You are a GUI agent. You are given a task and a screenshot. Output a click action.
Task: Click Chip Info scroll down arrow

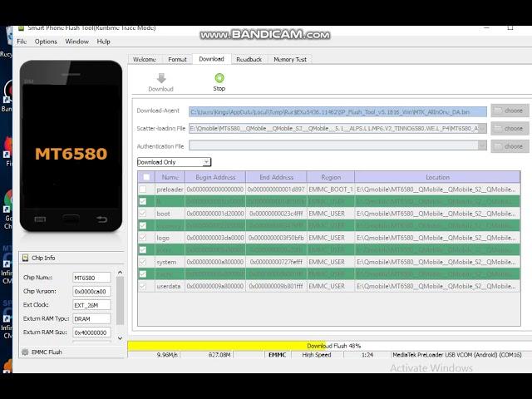120,338
